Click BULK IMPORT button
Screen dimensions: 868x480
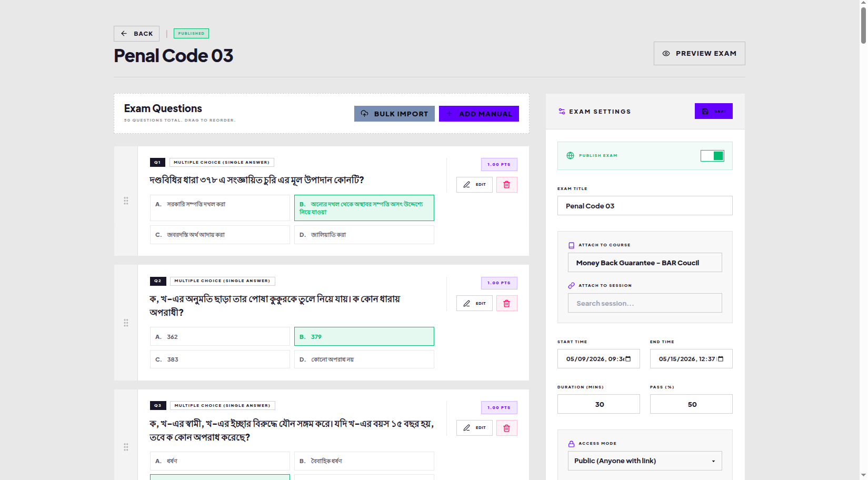tap(394, 114)
